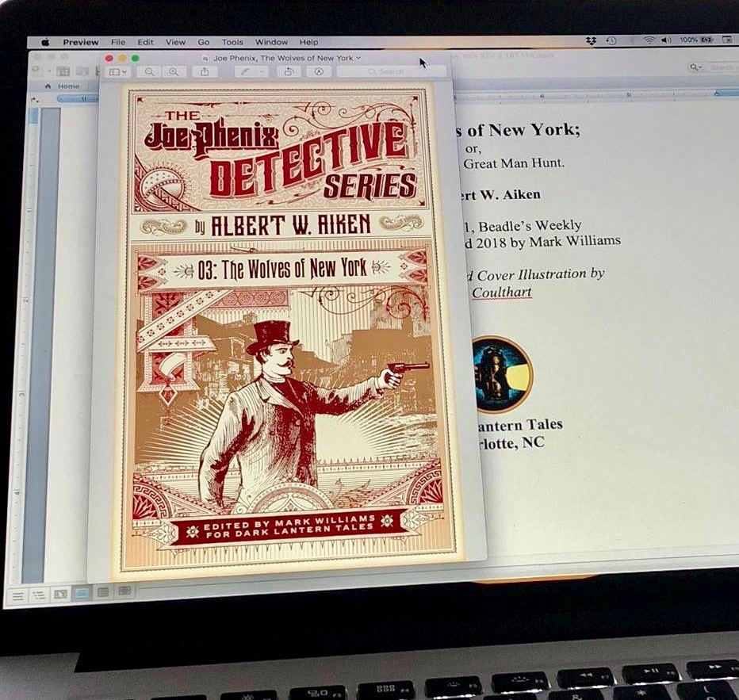The height and width of the screenshot is (700, 739).
Task: Expand the document title dropdown chevron
Action: point(359,58)
